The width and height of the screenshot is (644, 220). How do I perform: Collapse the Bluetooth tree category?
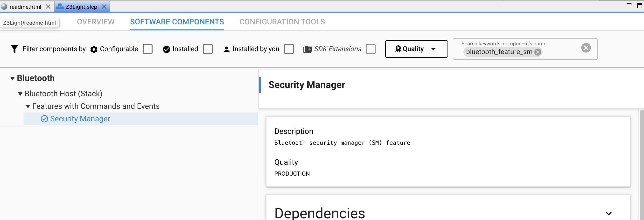pos(12,78)
